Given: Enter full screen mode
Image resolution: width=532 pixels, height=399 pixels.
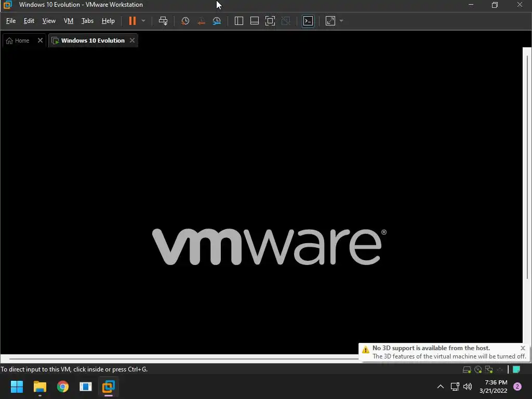Looking at the screenshot, I should (x=270, y=21).
